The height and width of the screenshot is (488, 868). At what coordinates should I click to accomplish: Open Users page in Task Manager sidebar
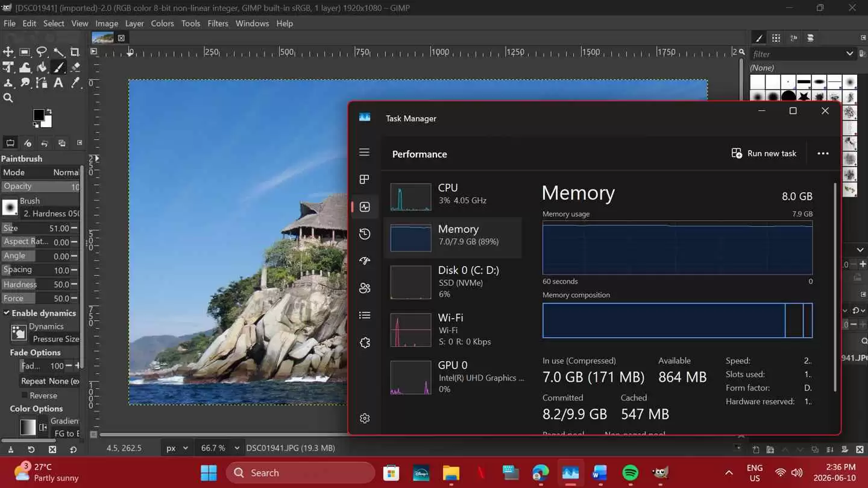pos(364,288)
